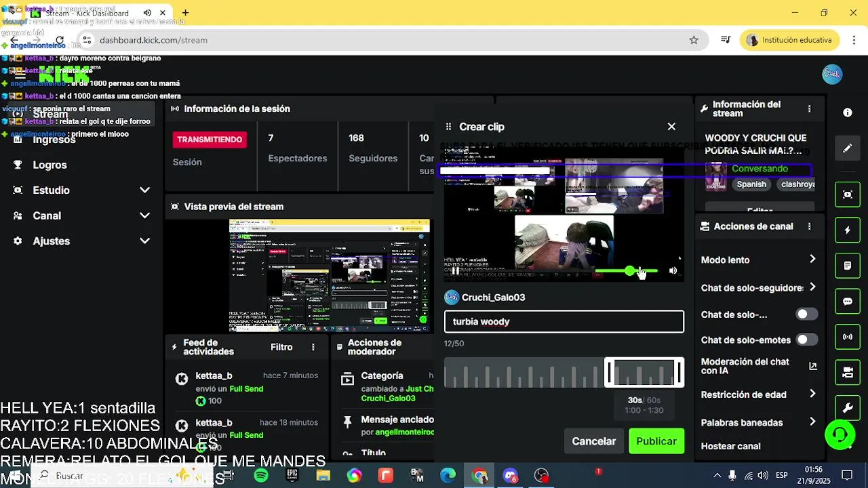The width and height of the screenshot is (868, 488).
Task: Open Epic Games launcher from the taskbar
Action: tap(292, 476)
